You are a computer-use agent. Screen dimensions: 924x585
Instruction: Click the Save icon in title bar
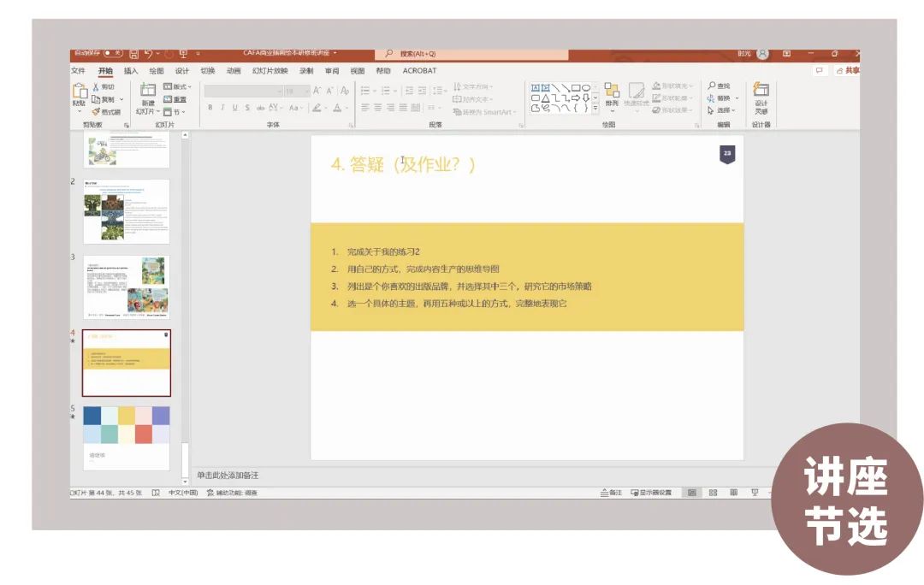pyautogui.click(x=134, y=54)
